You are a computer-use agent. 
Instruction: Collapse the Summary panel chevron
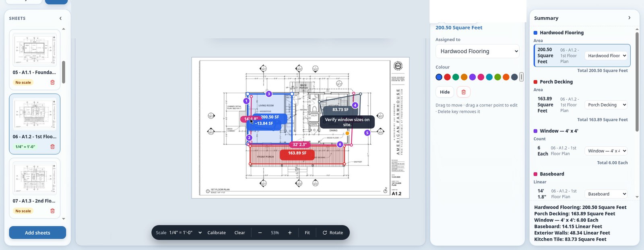tap(630, 18)
